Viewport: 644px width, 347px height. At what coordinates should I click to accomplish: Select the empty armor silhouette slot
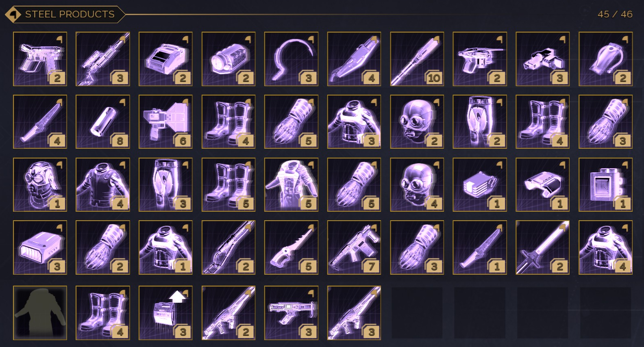tap(40, 313)
